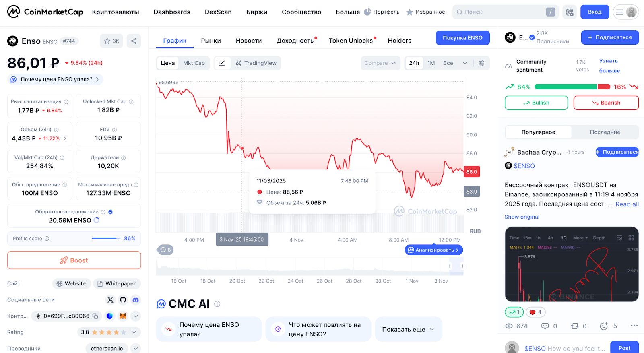Select the line chart icon
Viewport: 644px width, 353px height.
point(222,63)
